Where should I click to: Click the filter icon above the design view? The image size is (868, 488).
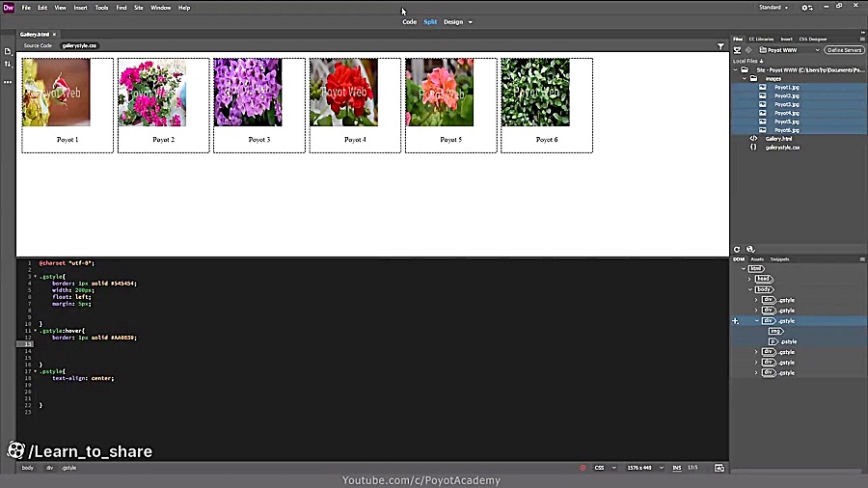coord(720,46)
